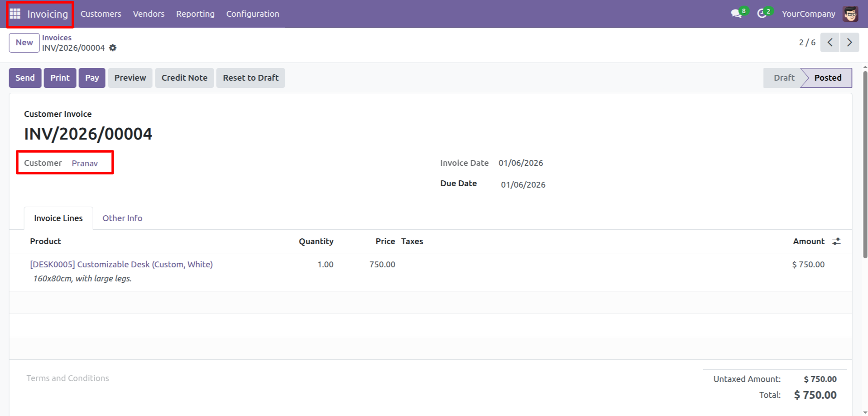Screen dimensions: 868x416
Task: Select the Invoice Lines tab
Action: pos(58,218)
